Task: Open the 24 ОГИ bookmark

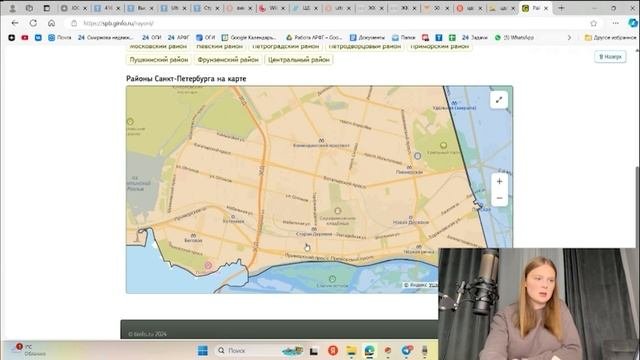Action: 151,38
